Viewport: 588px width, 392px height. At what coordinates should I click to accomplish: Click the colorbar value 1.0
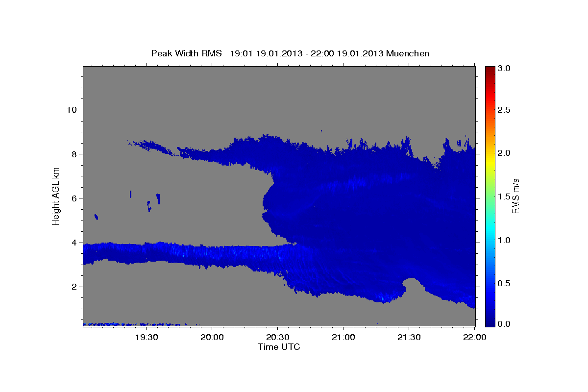coord(504,240)
